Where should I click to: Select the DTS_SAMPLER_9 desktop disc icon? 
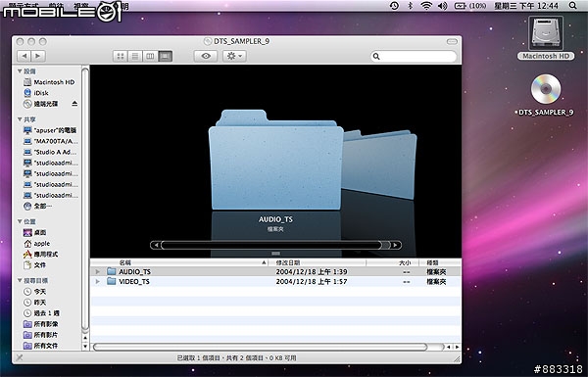(x=546, y=95)
